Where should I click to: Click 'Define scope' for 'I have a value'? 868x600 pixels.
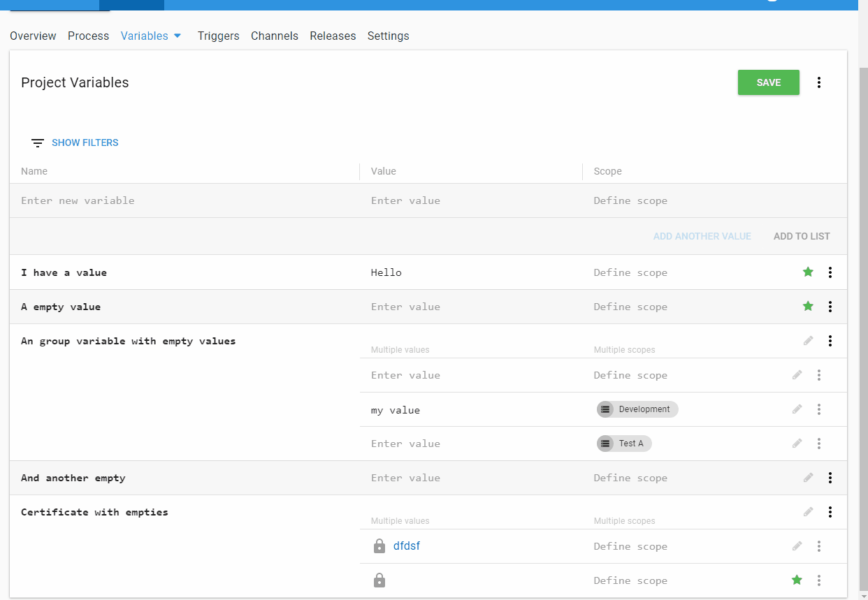[x=630, y=272]
